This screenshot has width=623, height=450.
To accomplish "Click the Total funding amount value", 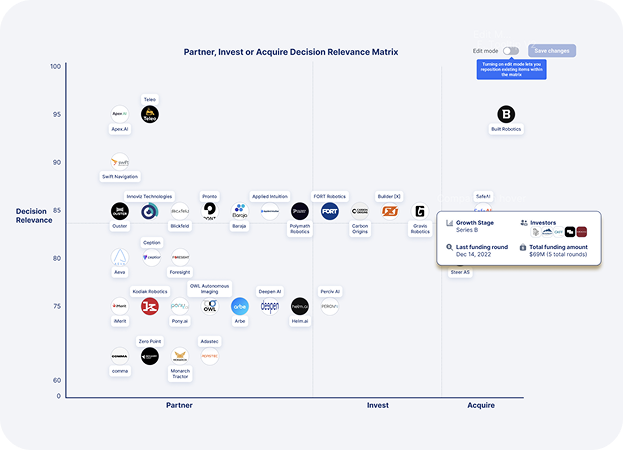I will click(x=558, y=254).
